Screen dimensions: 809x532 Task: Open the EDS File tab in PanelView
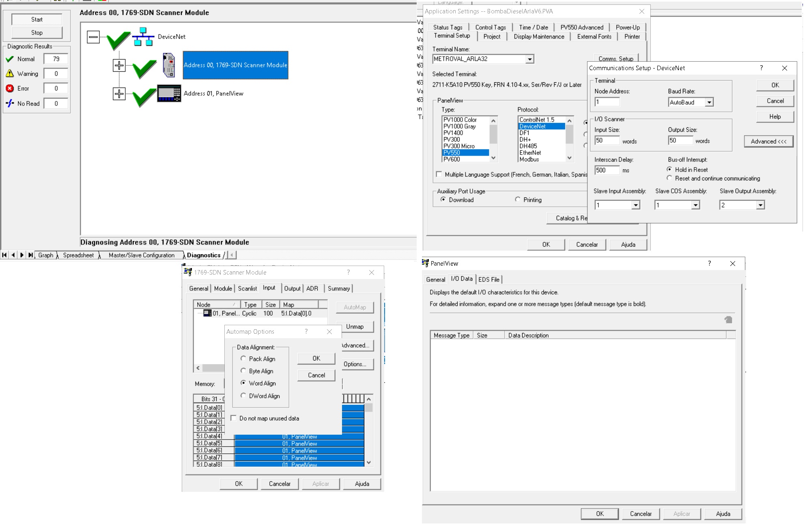click(x=488, y=279)
